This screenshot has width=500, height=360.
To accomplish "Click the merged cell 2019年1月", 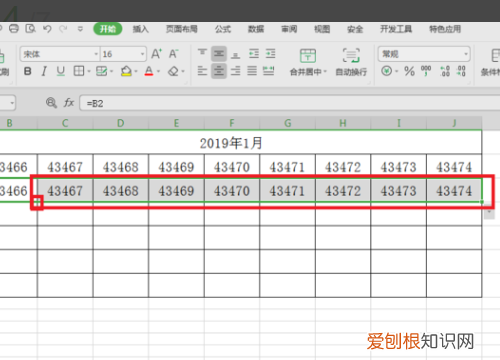I will pyautogui.click(x=232, y=143).
